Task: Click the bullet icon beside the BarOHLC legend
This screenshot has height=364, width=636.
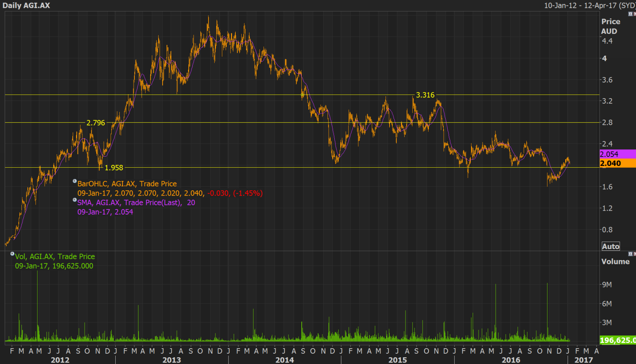Action: 74,181
